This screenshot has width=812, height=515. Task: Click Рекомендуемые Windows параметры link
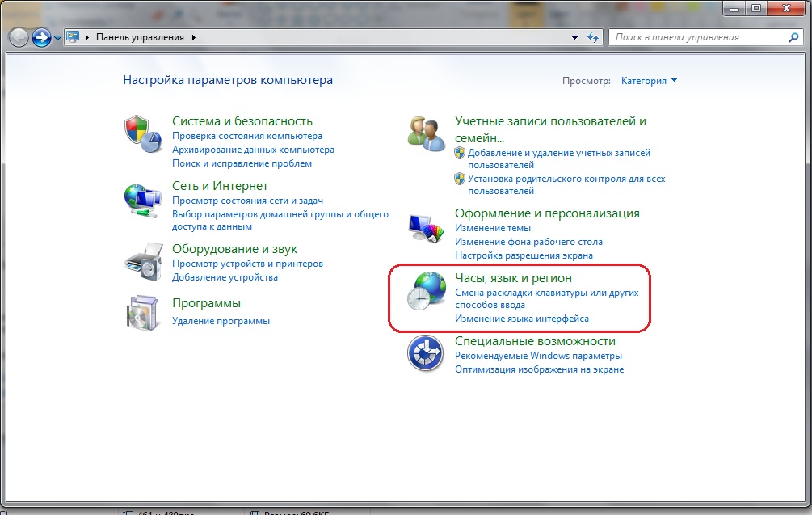(538, 356)
